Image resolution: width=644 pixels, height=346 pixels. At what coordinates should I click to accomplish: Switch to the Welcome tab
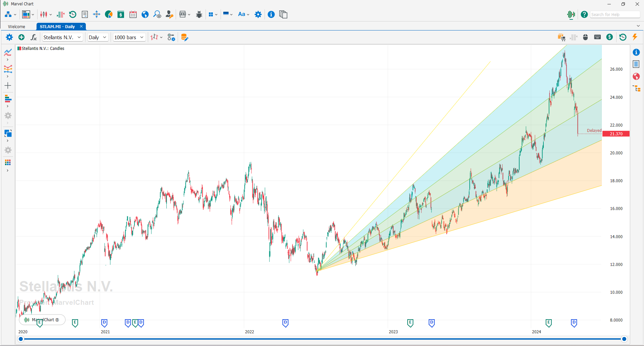(x=17, y=26)
